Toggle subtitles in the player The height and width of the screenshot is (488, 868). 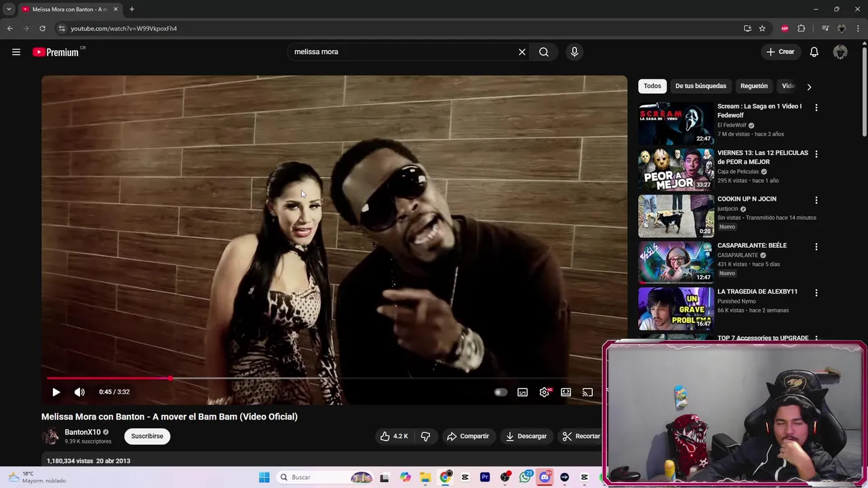point(523,392)
